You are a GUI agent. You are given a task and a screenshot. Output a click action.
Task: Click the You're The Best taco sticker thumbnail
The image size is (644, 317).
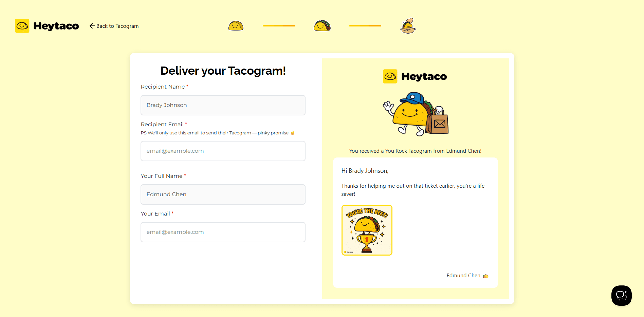tap(367, 230)
